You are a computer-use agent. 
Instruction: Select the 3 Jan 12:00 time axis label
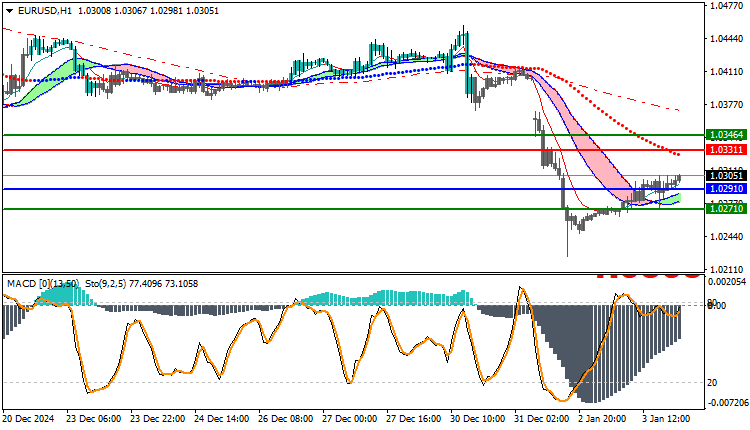click(667, 419)
